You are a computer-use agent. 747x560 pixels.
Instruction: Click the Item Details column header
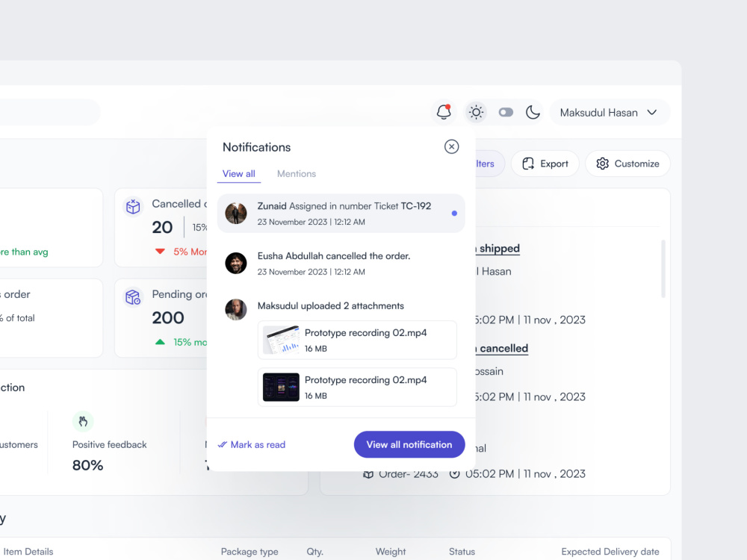pyautogui.click(x=28, y=552)
